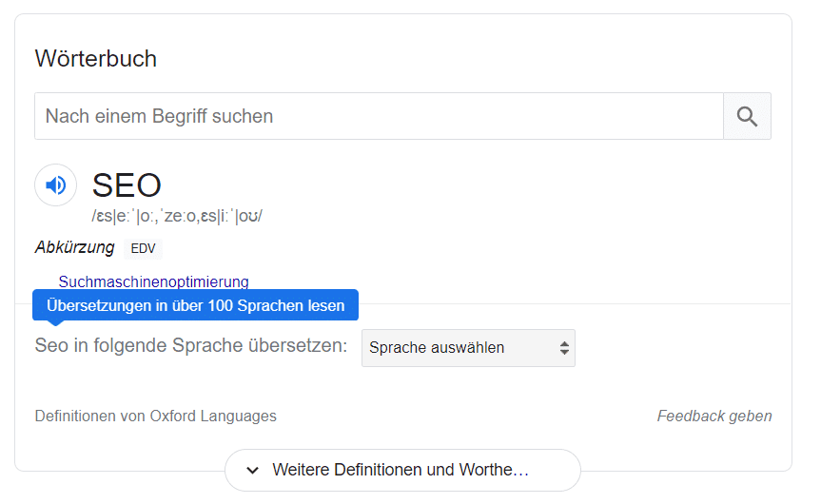Click the up-down arrows on the language selector
The height and width of the screenshot is (504, 821).
(564, 348)
